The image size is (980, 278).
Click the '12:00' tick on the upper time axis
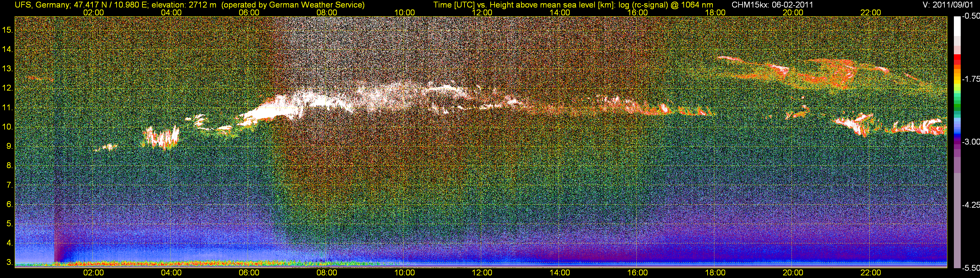click(x=482, y=12)
